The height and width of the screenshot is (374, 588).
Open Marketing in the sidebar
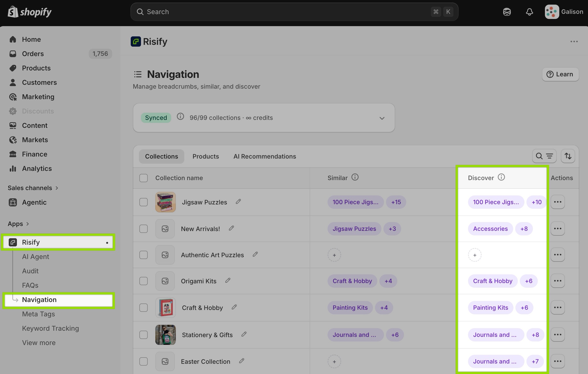click(x=38, y=97)
